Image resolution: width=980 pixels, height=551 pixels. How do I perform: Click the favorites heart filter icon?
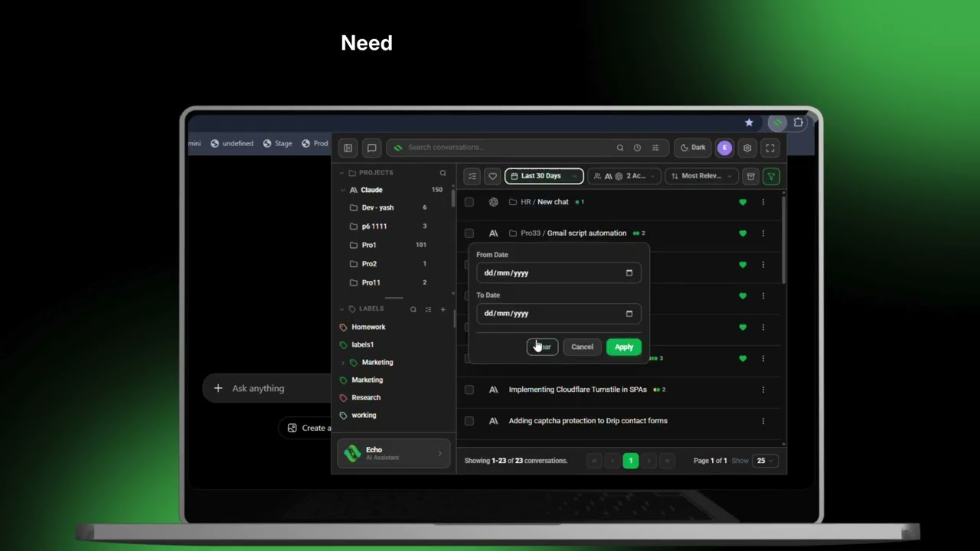pos(493,176)
